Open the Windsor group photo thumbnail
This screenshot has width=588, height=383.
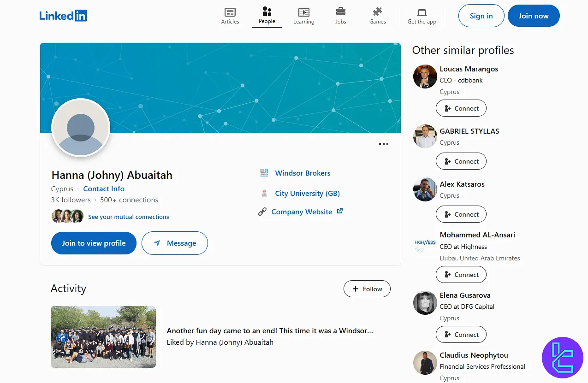pos(103,337)
